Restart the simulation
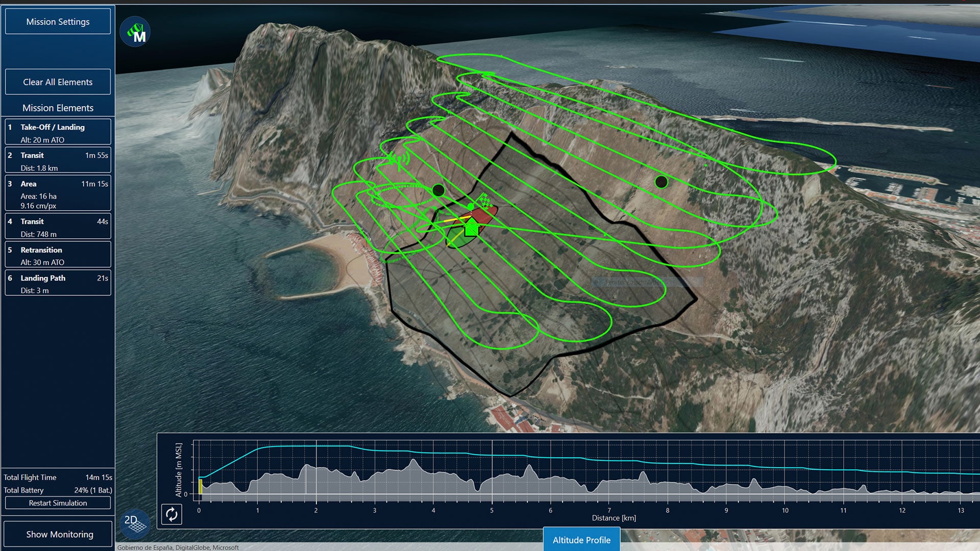The image size is (980, 551). pos(58,503)
